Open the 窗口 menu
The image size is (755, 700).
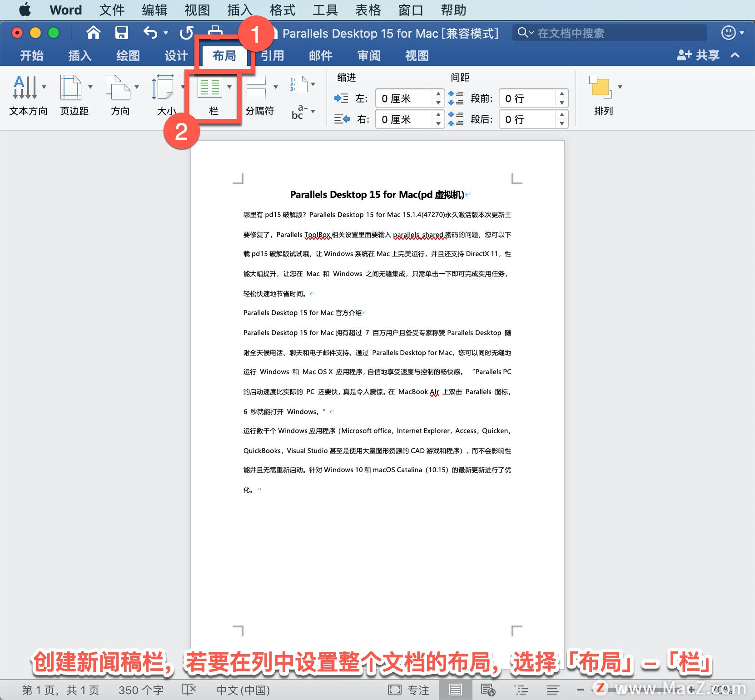click(x=411, y=10)
